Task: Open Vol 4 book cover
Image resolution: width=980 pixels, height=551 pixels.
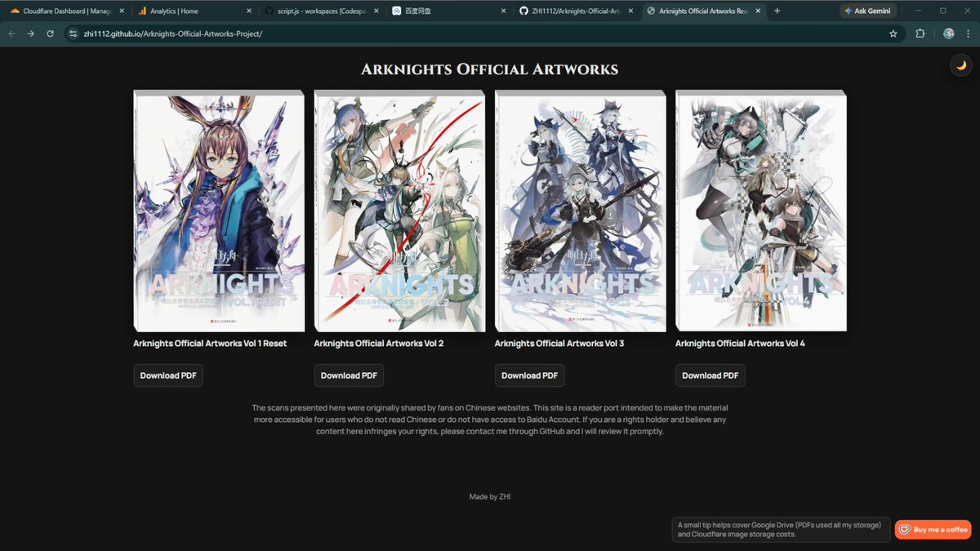Action: [760, 211]
